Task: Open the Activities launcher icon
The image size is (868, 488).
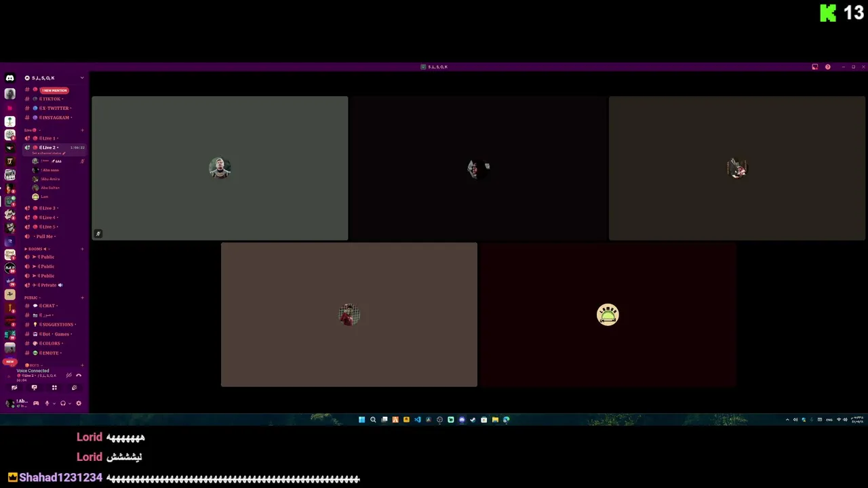Action: coord(54,388)
